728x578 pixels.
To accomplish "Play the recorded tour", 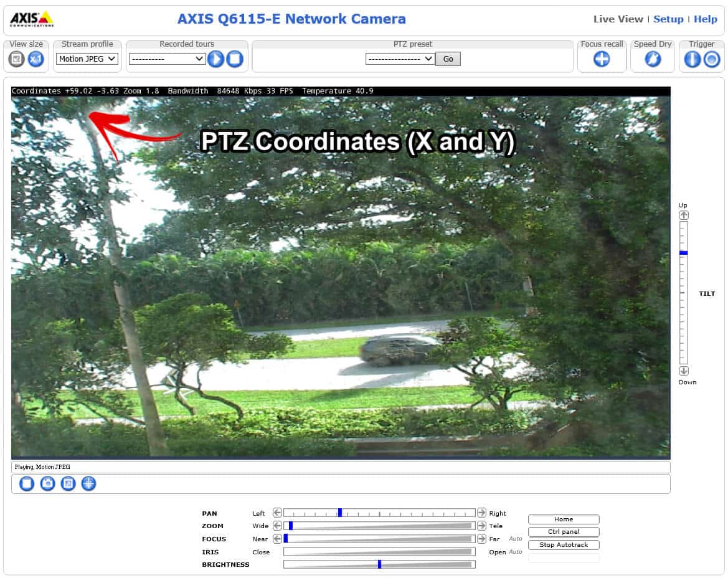I will point(215,59).
